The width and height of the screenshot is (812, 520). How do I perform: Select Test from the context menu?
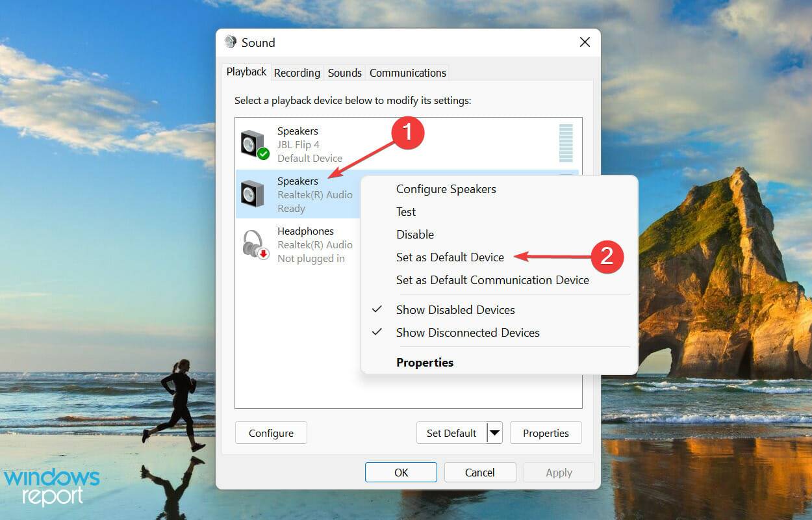pos(405,211)
